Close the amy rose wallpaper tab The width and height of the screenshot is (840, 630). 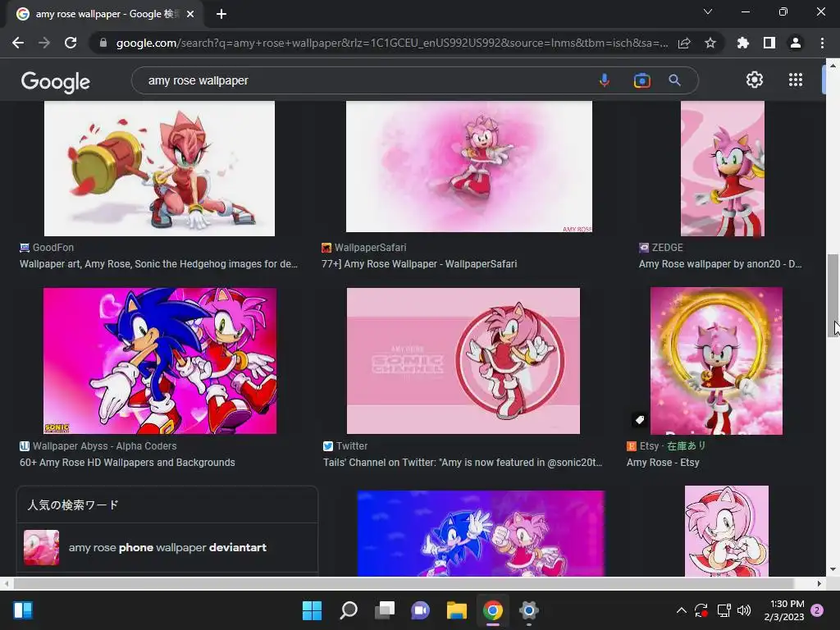point(190,14)
